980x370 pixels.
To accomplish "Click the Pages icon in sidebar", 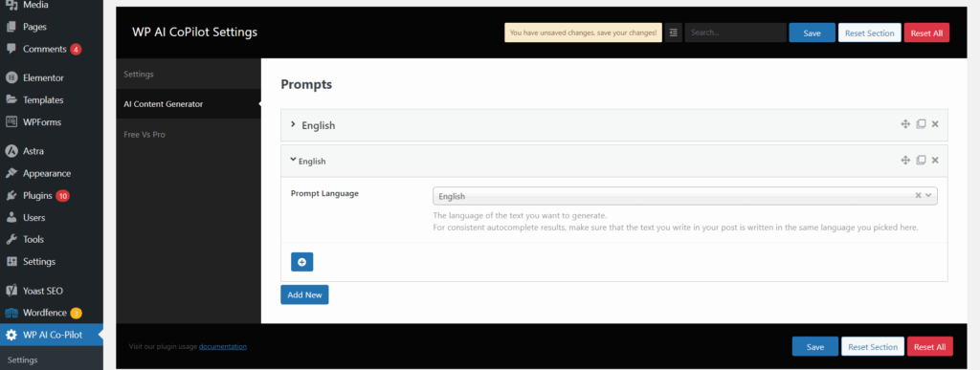I will [11, 27].
